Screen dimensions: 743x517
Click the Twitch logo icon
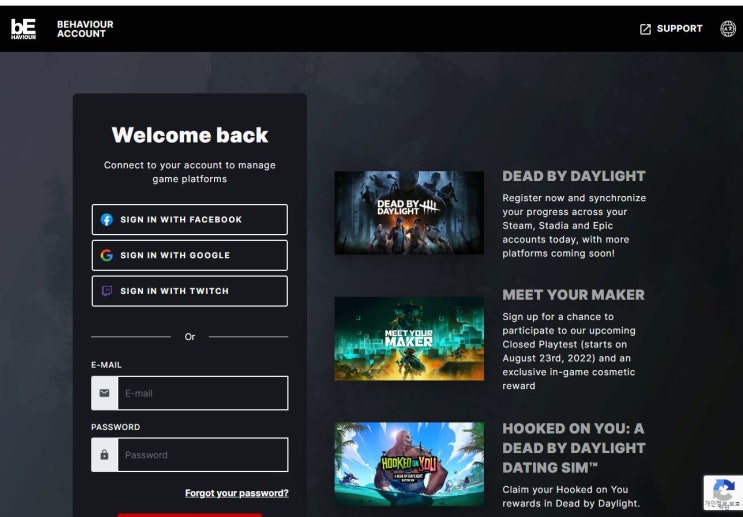point(107,291)
